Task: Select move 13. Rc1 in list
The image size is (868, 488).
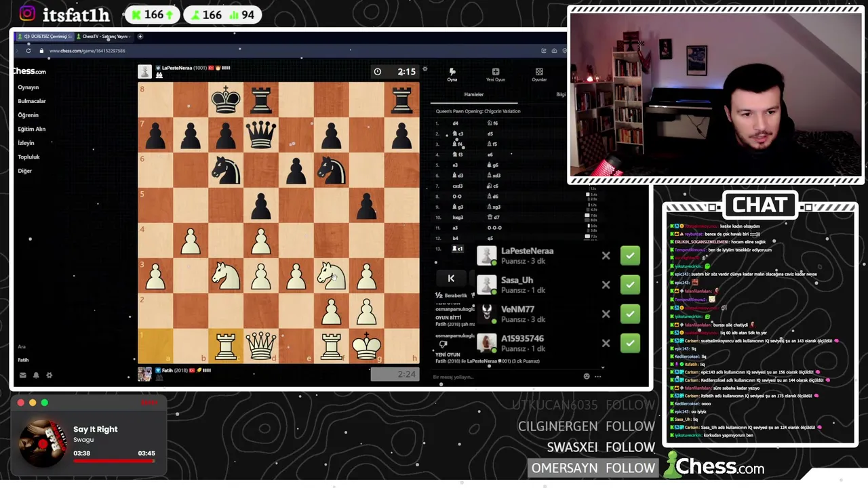Action: tap(458, 249)
